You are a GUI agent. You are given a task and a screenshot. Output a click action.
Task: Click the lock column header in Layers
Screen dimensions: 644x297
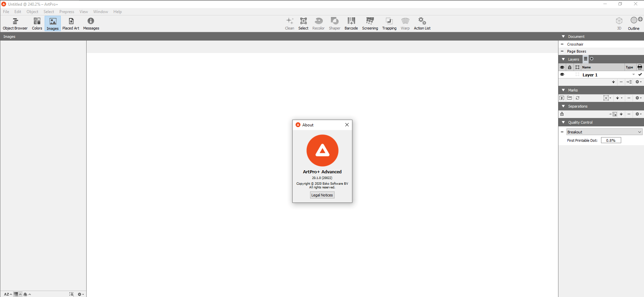tap(569, 67)
